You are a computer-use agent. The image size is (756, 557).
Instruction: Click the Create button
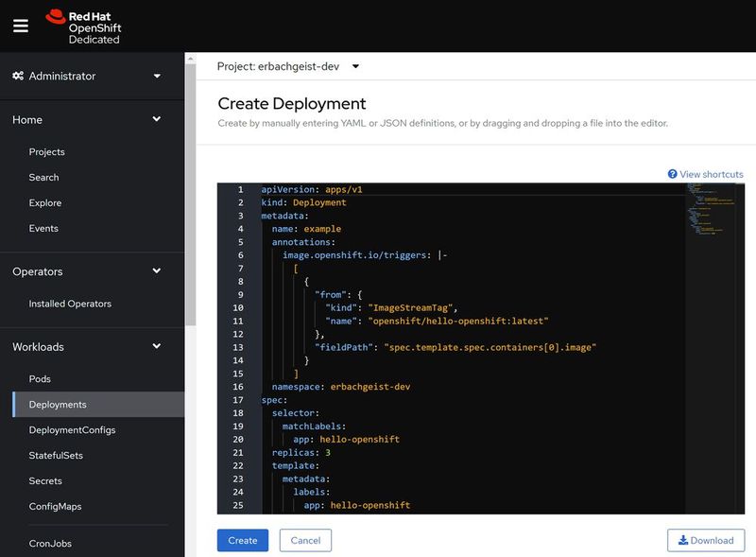pyautogui.click(x=242, y=540)
